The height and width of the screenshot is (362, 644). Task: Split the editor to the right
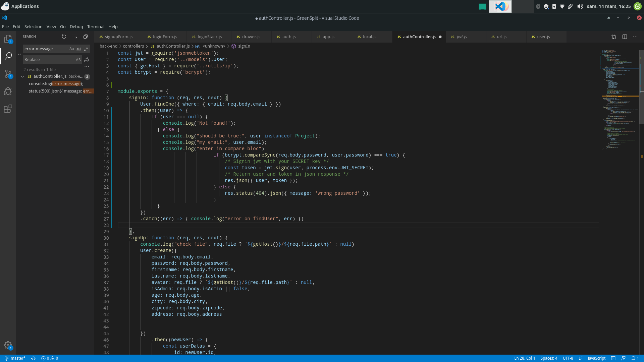(x=625, y=37)
